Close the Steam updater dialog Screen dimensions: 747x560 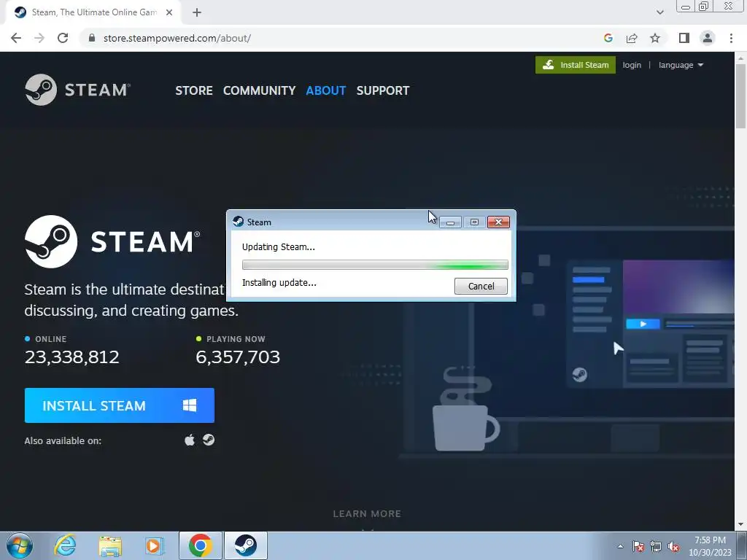(x=498, y=222)
